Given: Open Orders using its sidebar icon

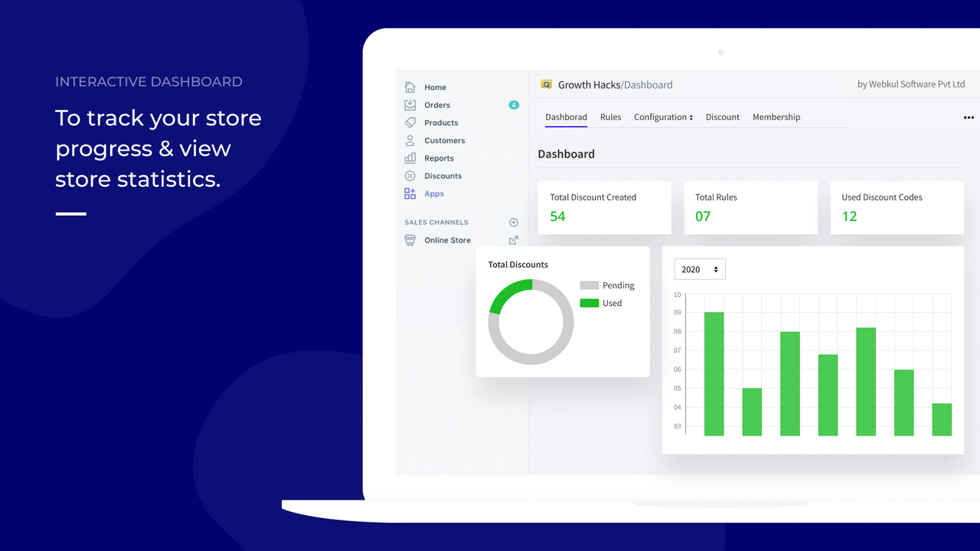Looking at the screenshot, I should [410, 105].
